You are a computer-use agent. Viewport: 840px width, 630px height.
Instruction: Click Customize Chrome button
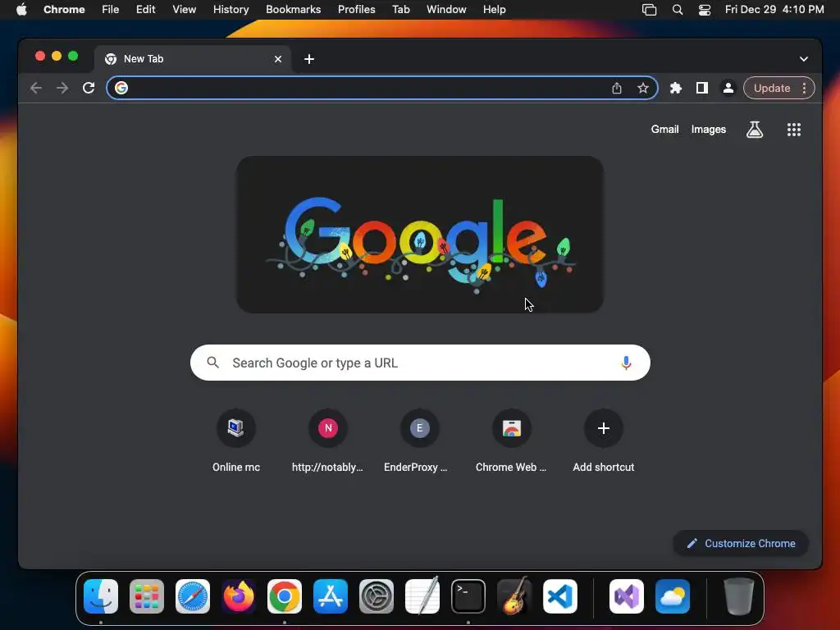click(x=741, y=543)
